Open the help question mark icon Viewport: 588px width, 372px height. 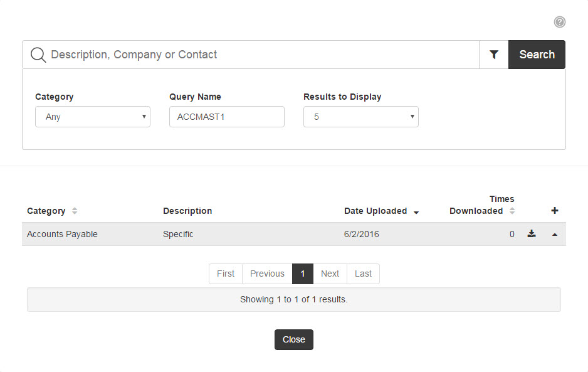(560, 22)
